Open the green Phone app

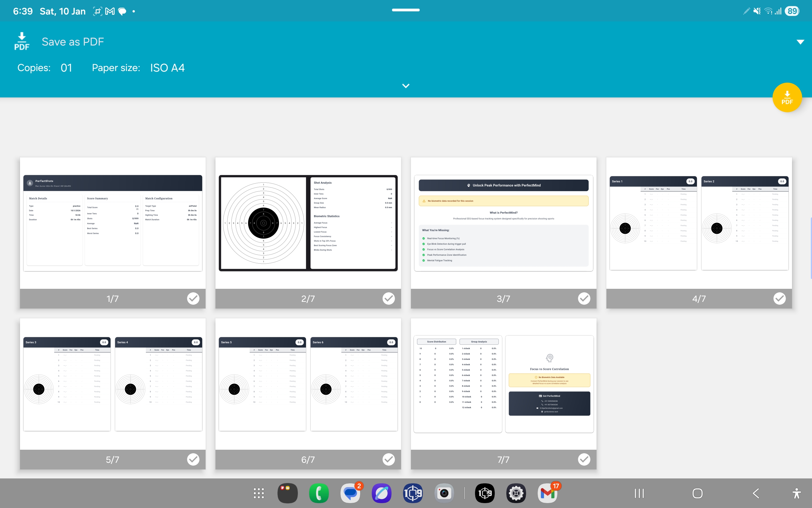318,493
